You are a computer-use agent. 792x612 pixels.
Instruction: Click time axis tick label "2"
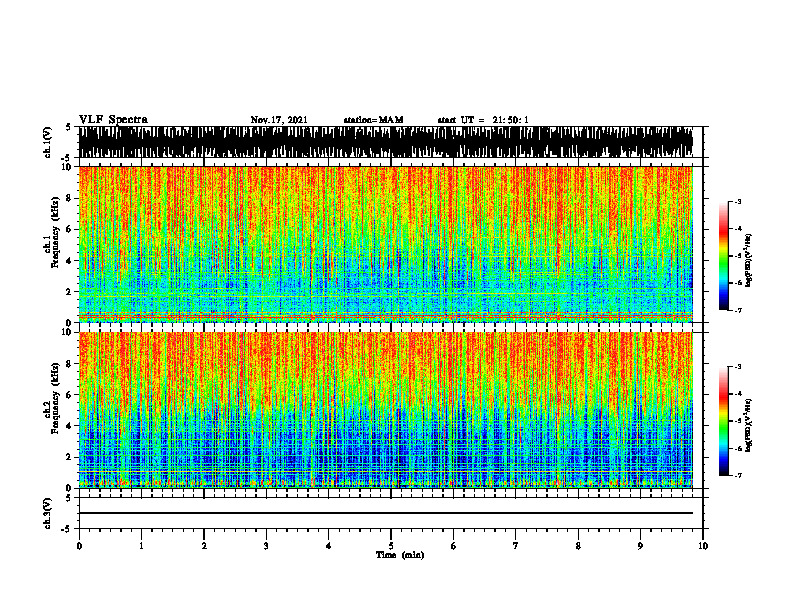pos(204,546)
